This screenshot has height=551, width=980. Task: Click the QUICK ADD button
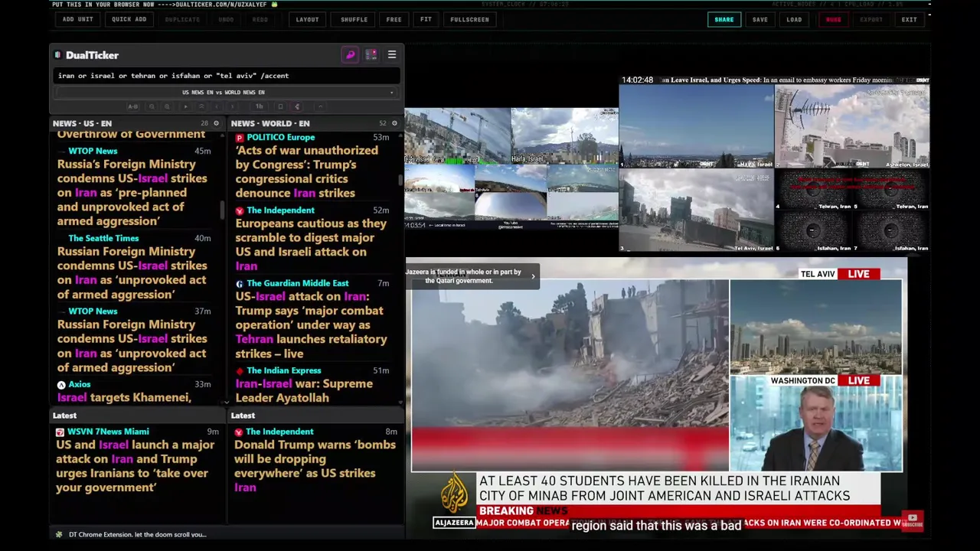(x=129, y=19)
